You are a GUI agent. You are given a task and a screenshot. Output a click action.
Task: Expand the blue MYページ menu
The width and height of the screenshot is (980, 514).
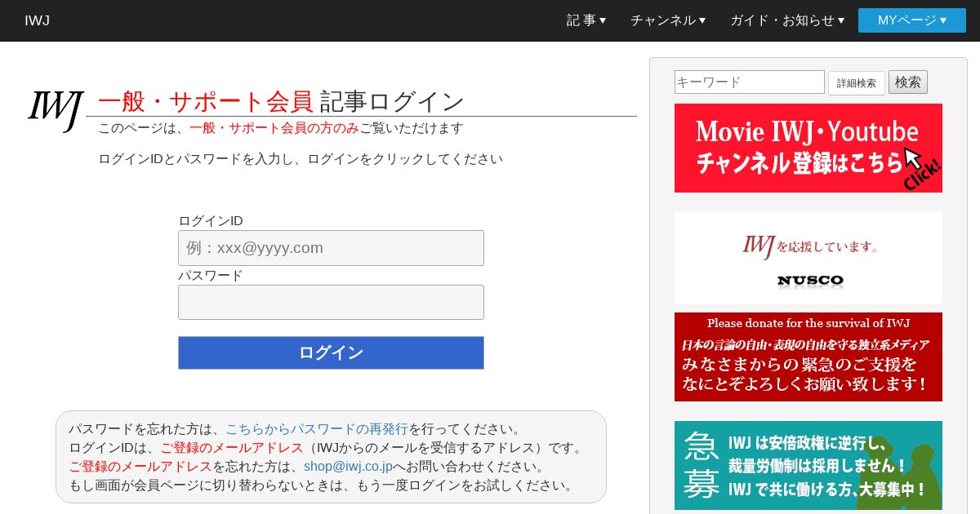[x=912, y=20]
